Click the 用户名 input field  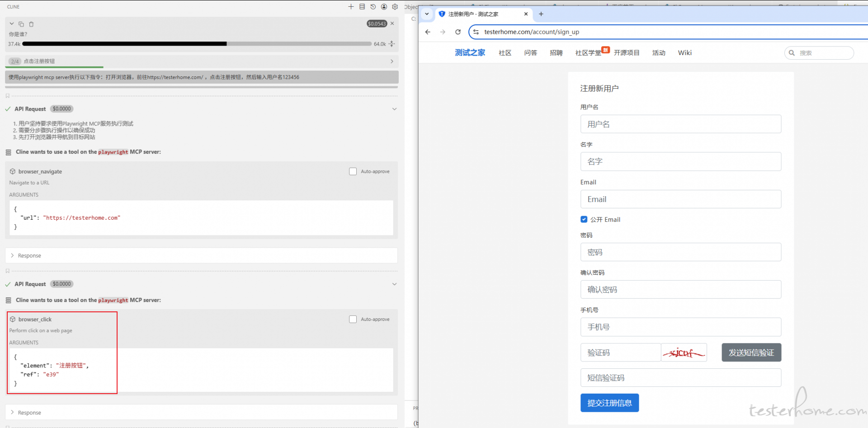point(680,124)
